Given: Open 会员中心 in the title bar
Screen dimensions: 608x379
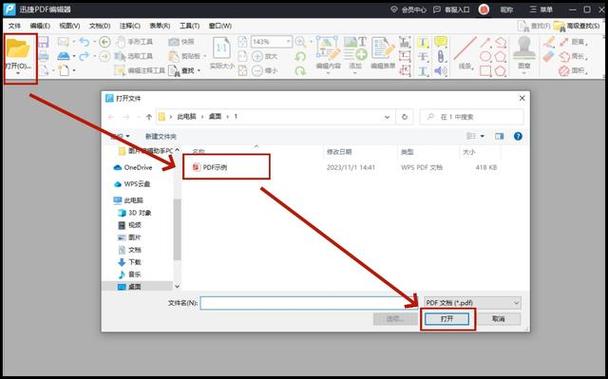Looking at the screenshot, I should [408, 10].
